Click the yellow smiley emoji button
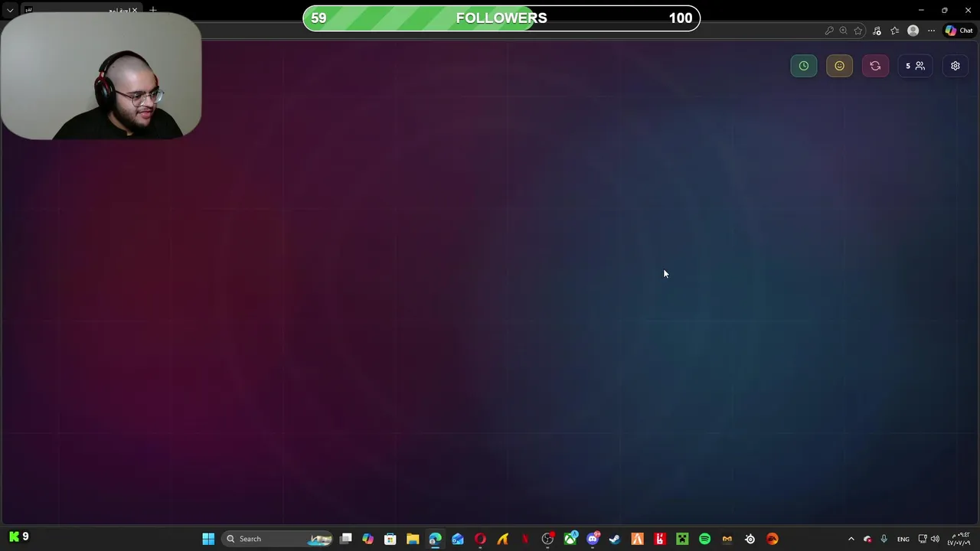 click(x=839, y=66)
